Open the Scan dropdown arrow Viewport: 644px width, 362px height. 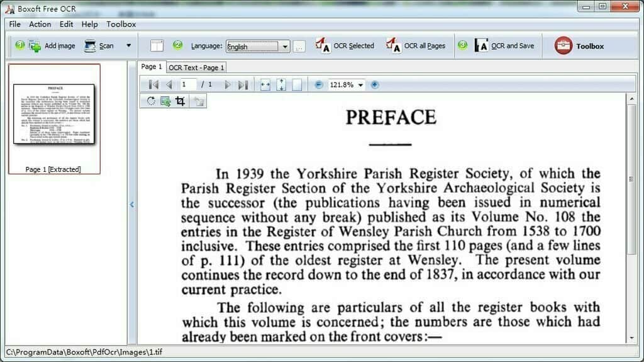click(x=128, y=46)
